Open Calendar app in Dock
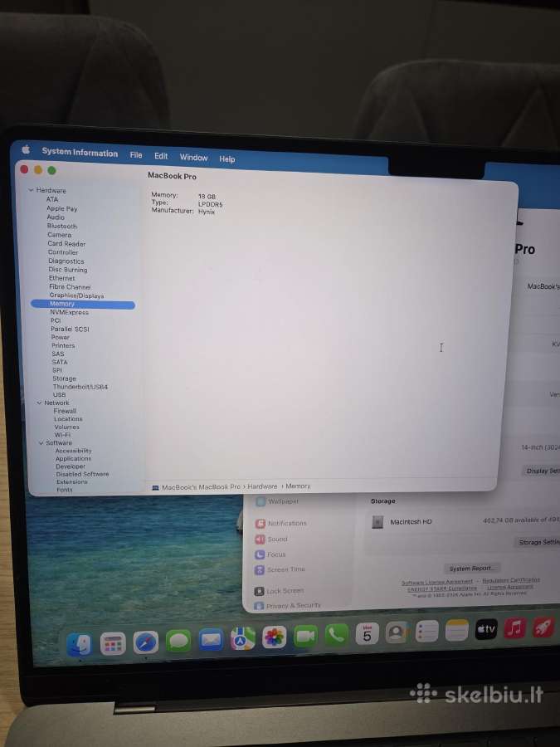Screen dimensions: 560x747 coord(368,633)
